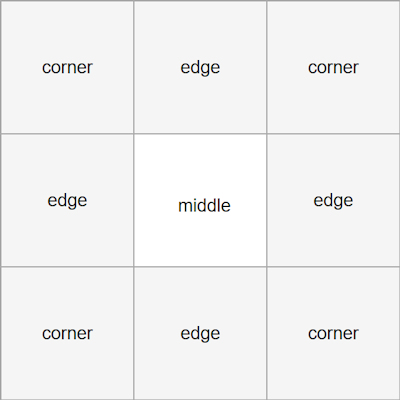Click the "edge" text in bottom row

click(x=200, y=334)
